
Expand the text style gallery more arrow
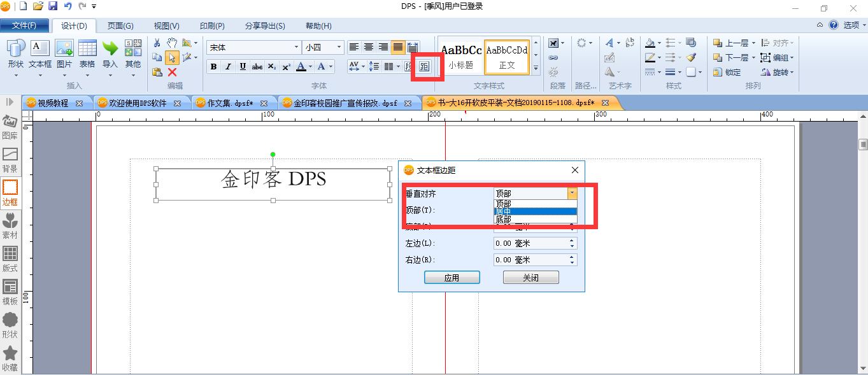click(536, 68)
